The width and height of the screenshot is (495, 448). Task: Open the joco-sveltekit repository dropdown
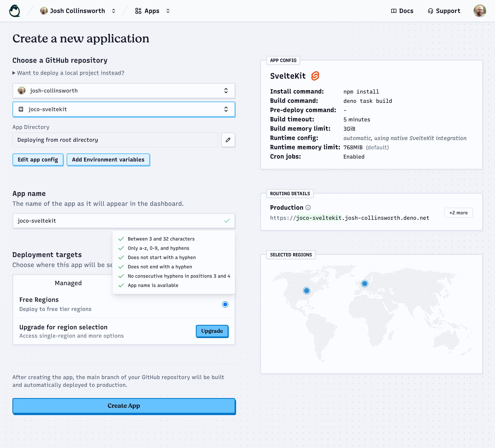pos(124,110)
